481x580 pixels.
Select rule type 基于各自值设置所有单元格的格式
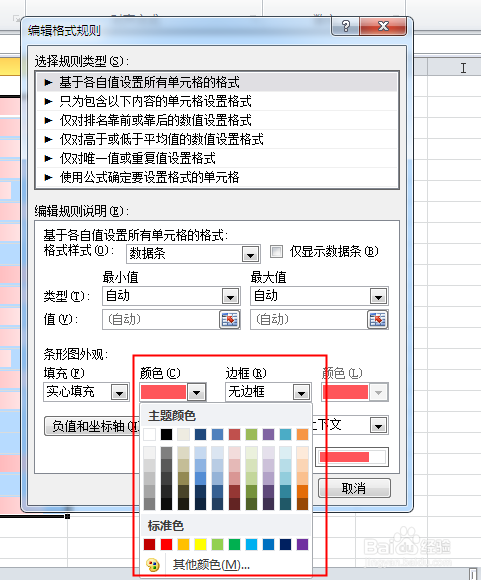tap(217, 82)
